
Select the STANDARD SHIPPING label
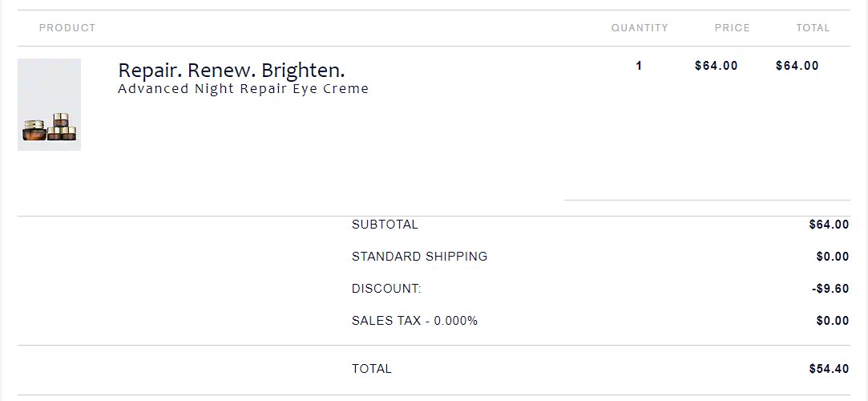420,257
